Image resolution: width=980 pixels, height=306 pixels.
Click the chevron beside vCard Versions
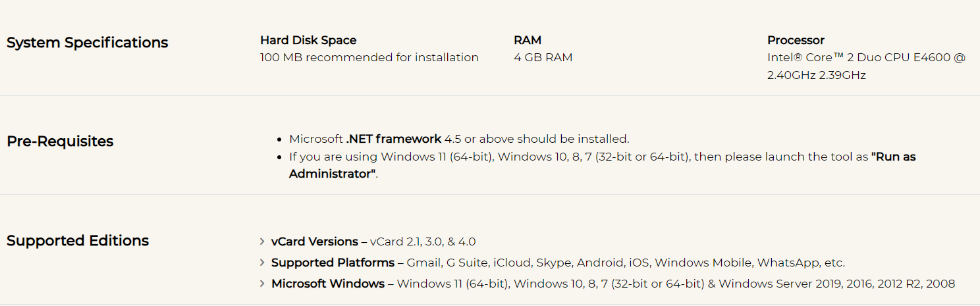[x=263, y=242]
